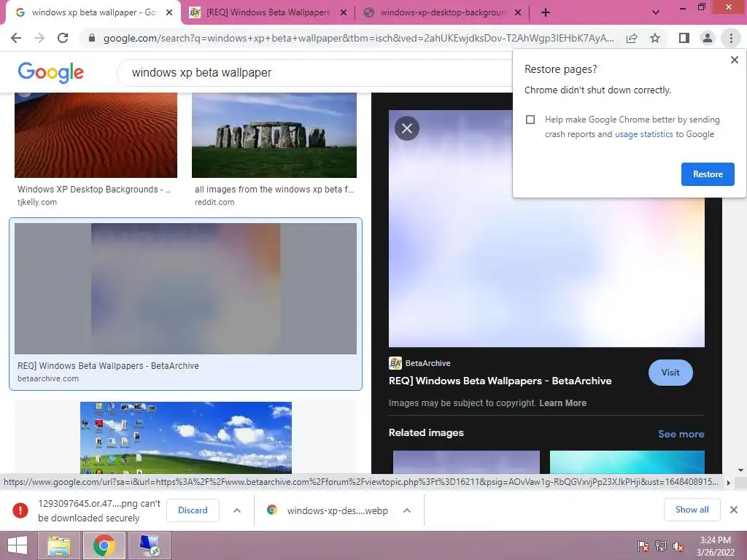This screenshot has height=560, width=747.
Task: Click the tjkelly.com source text
Action: pos(37,202)
